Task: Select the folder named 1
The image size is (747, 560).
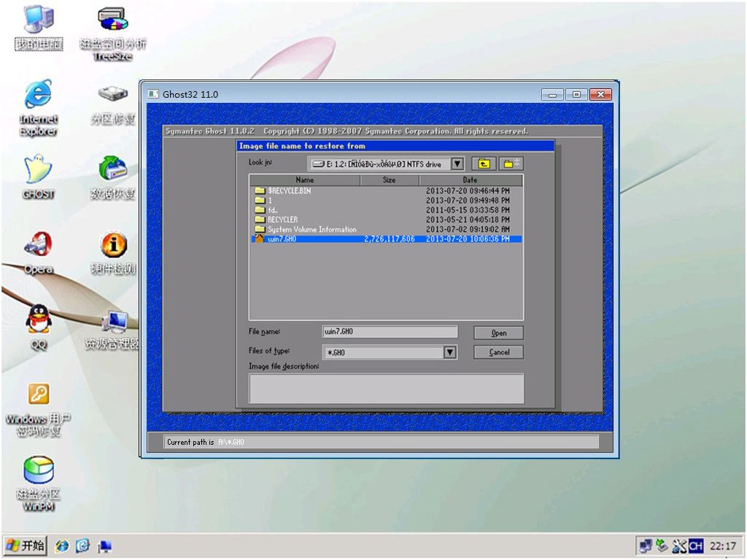Action: [387, 201]
